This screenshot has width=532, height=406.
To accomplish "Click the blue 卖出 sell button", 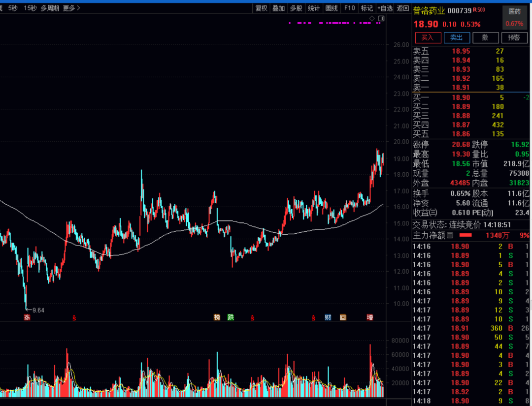I will click(457, 38).
